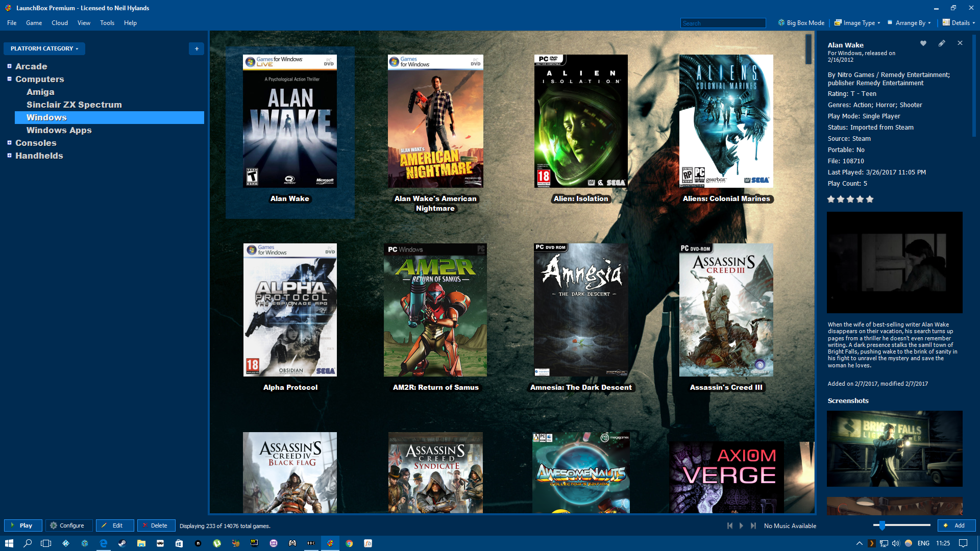980x551 pixels.
Task: Click the first rating star for Alan Wake
Action: pyautogui.click(x=831, y=199)
